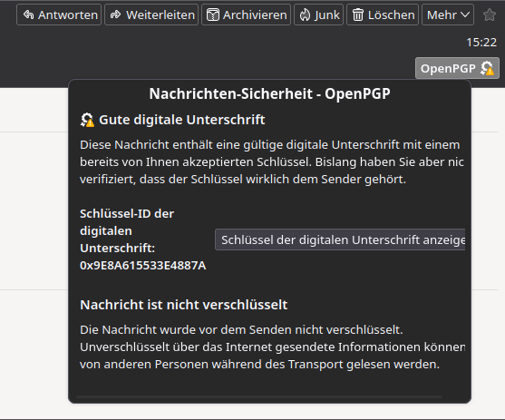Mark the message as Junk
Screen dimensions: 505x420
pyautogui.click(x=318, y=15)
